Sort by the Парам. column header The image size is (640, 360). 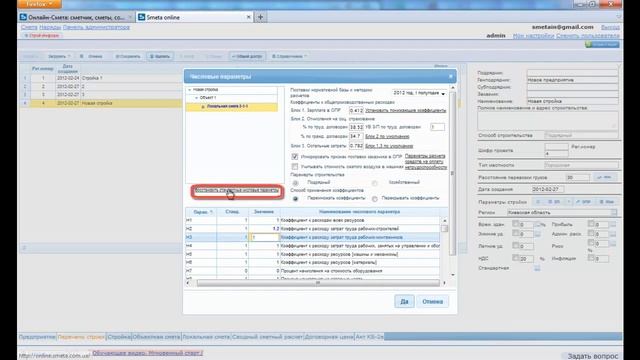tap(201, 212)
